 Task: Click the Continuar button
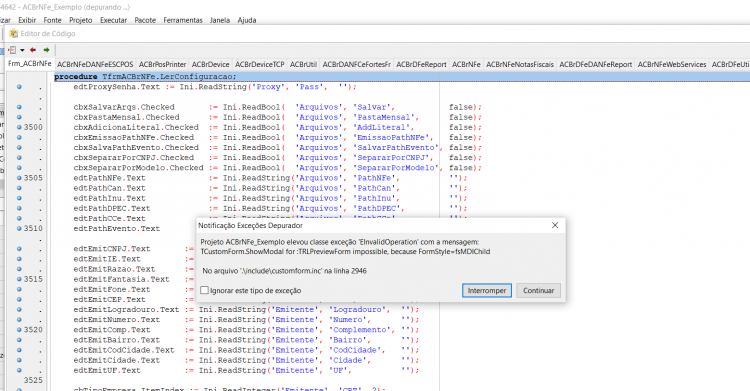[538, 290]
